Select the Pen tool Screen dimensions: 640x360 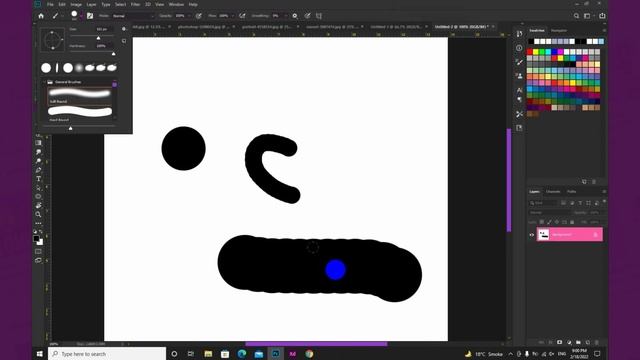(38, 170)
